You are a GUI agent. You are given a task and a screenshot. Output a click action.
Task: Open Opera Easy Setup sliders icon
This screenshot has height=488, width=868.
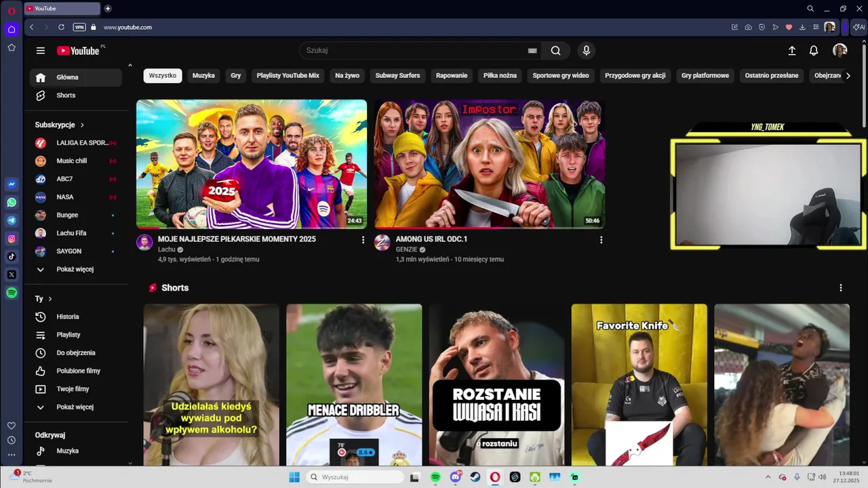[816, 27]
